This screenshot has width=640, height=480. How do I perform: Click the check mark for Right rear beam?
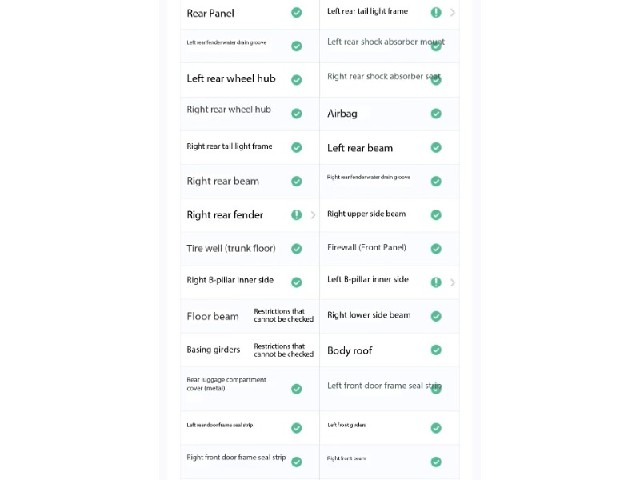[297, 181]
